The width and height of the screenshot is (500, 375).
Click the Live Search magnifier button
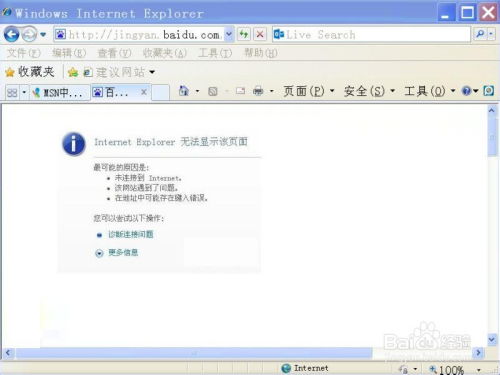pyautogui.click(x=480, y=34)
